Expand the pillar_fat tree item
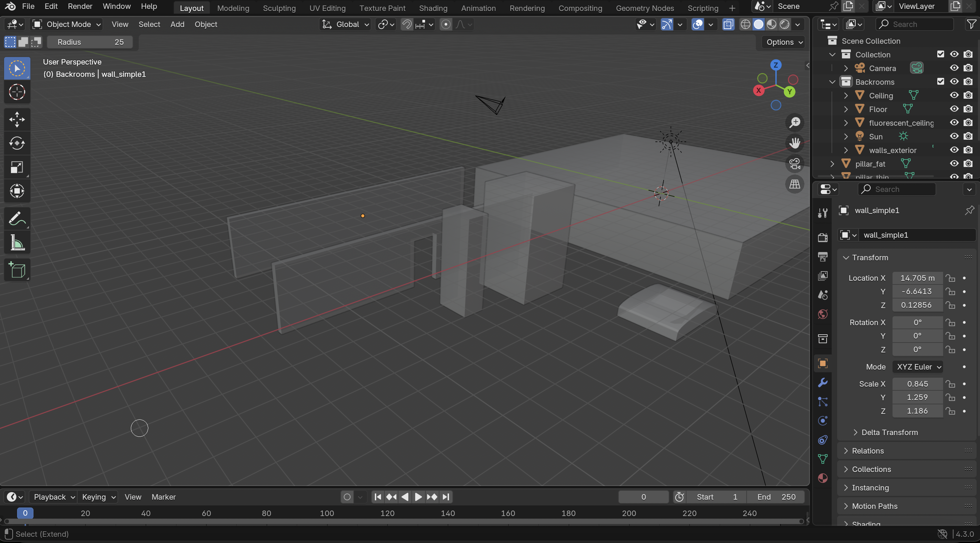 [x=832, y=164]
